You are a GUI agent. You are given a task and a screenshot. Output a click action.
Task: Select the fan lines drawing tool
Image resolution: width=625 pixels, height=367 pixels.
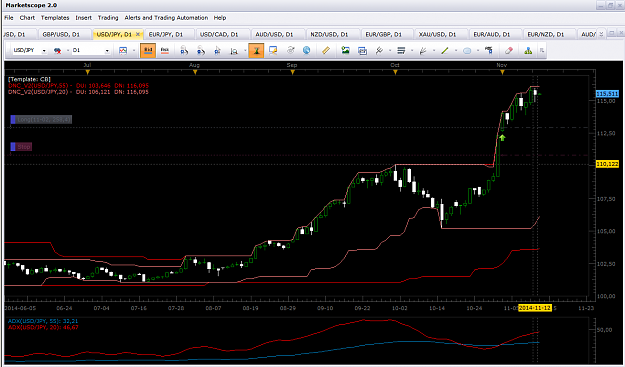coord(423,51)
